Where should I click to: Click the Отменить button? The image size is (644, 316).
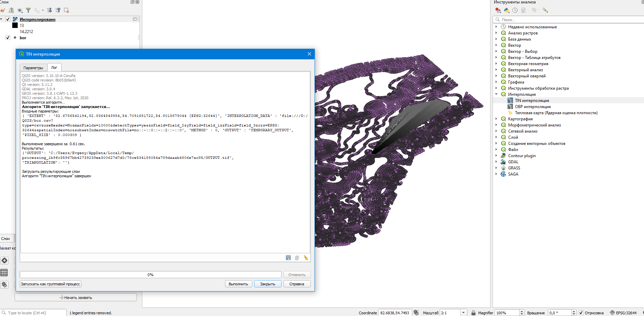click(x=297, y=275)
